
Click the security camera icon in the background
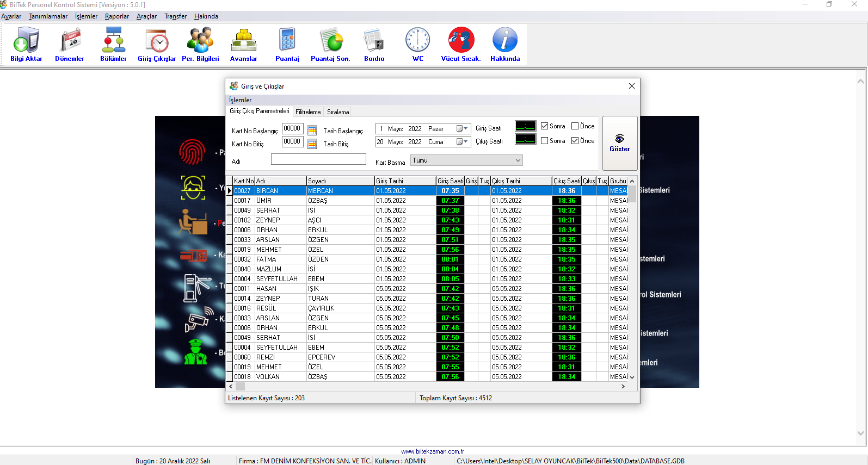tap(199, 319)
